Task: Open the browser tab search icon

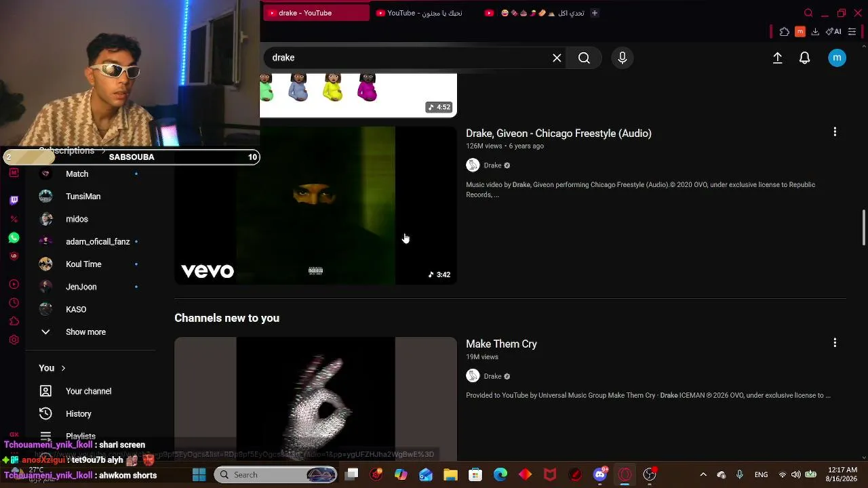Action: point(808,13)
